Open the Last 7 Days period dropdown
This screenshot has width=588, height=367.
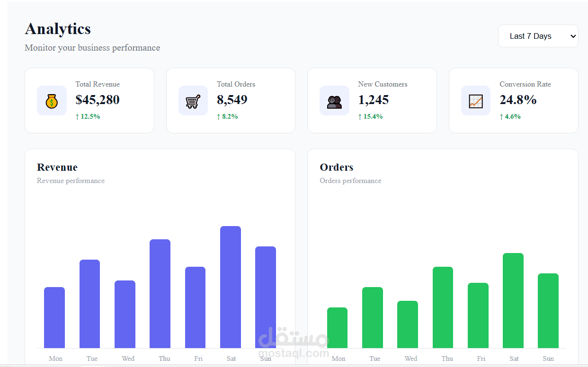[538, 36]
